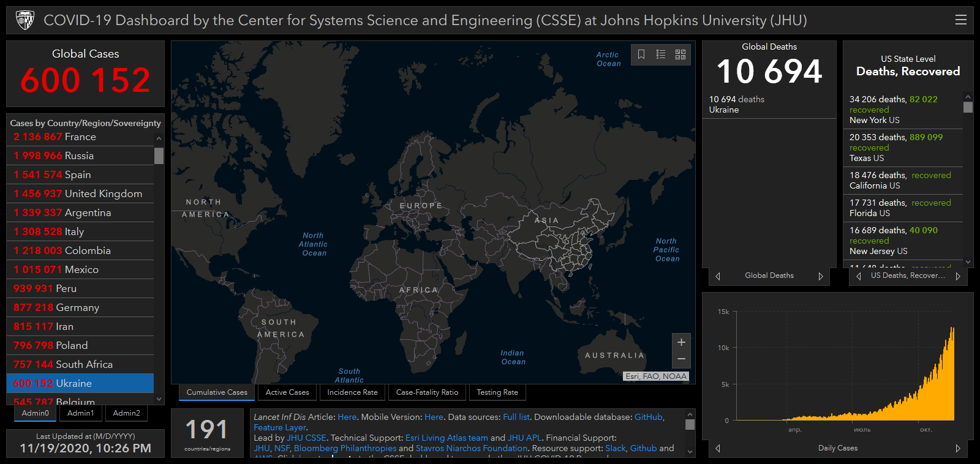980x464 pixels.
Task: Show the map legend list icon
Action: [661, 54]
